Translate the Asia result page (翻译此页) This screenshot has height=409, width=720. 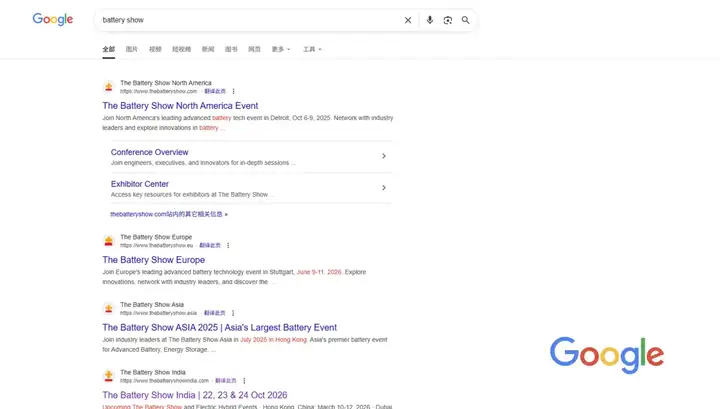pos(214,313)
